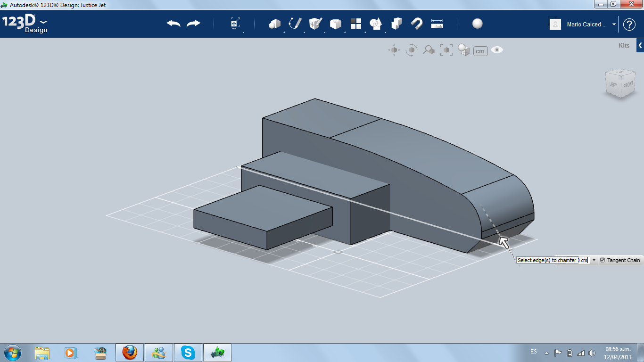Expand the chamfer value dropdown arrow
This screenshot has width=644, height=362.
tap(594, 260)
